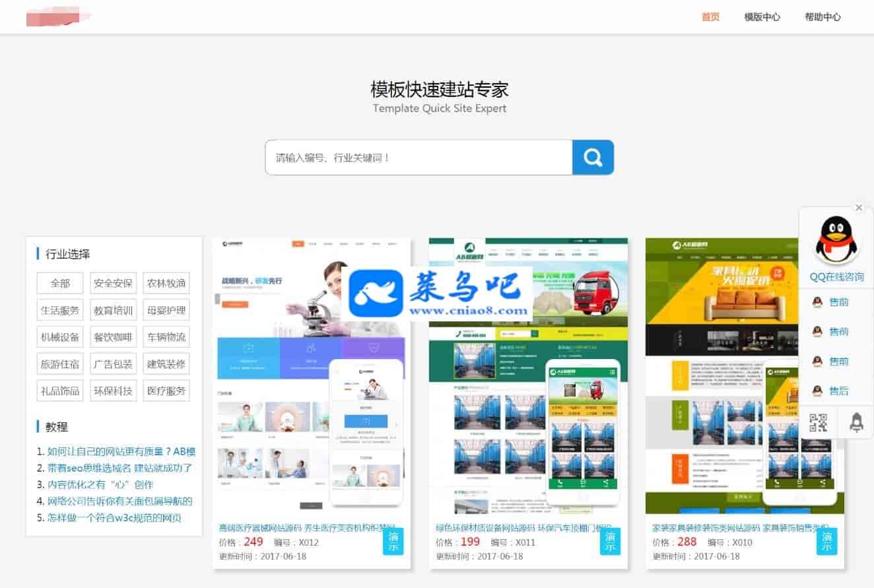Focus the keyword search input field
874x588 pixels.
point(419,157)
